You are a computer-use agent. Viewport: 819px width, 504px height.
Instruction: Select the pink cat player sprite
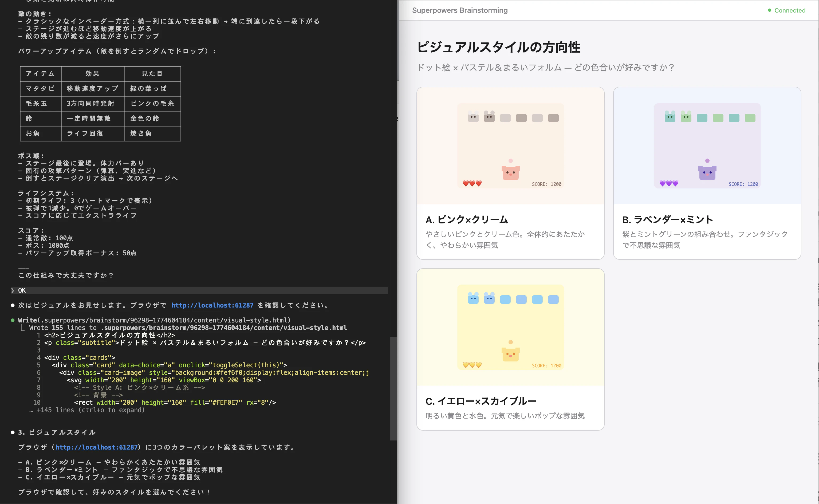point(510,173)
